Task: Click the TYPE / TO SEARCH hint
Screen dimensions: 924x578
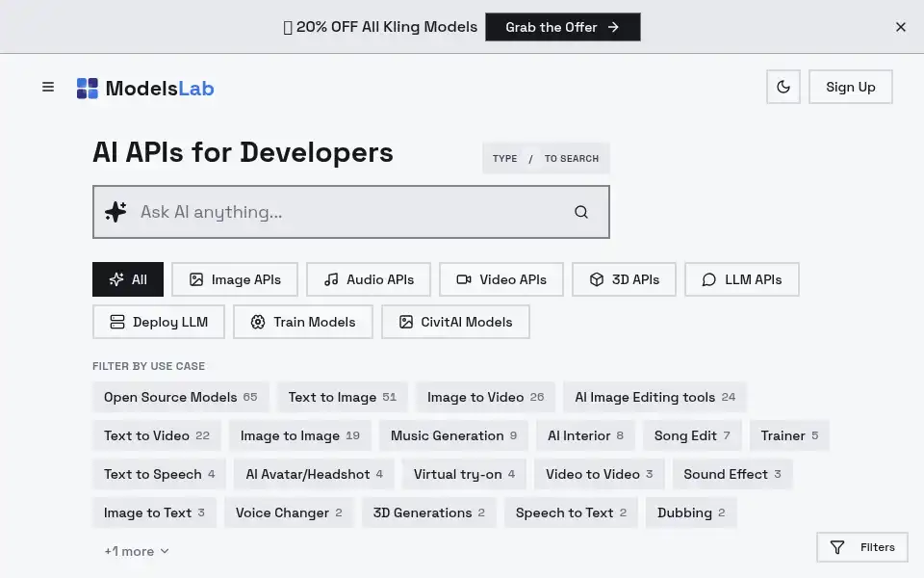Action: click(x=546, y=159)
